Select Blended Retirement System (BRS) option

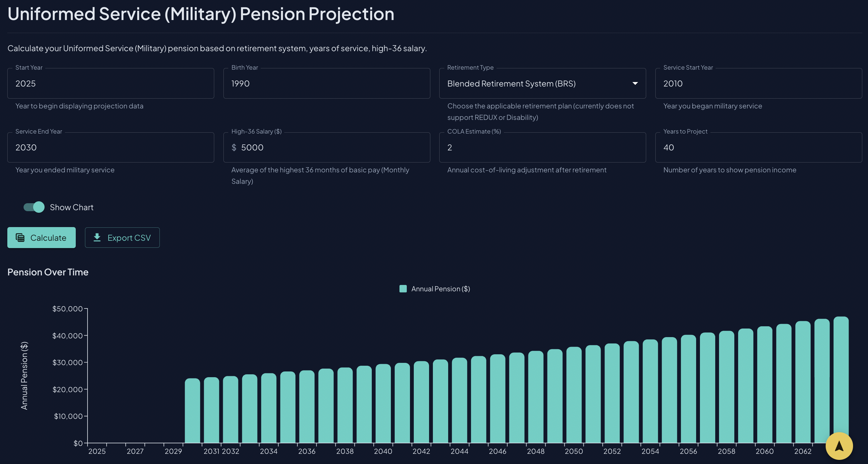(x=512, y=83)
